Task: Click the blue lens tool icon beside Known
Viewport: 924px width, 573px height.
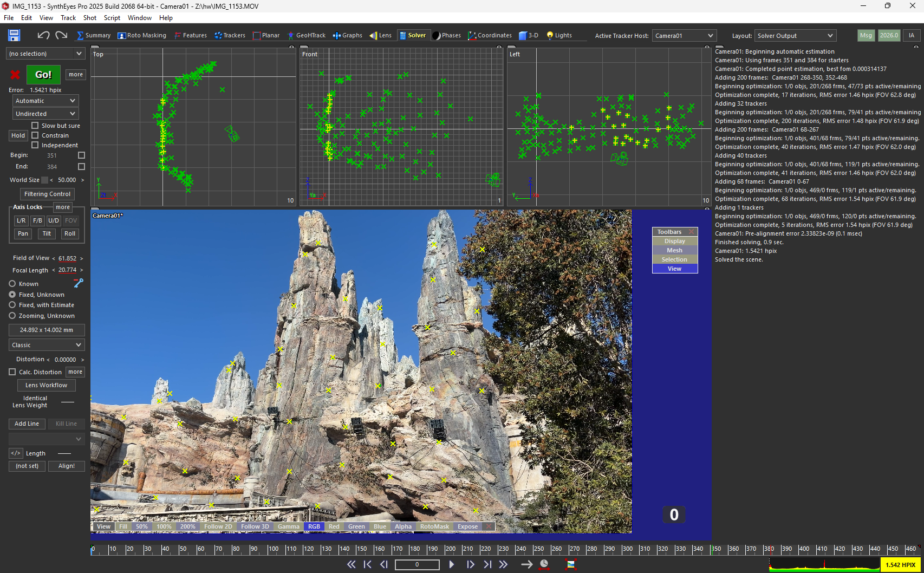Action: coord(79,283)
